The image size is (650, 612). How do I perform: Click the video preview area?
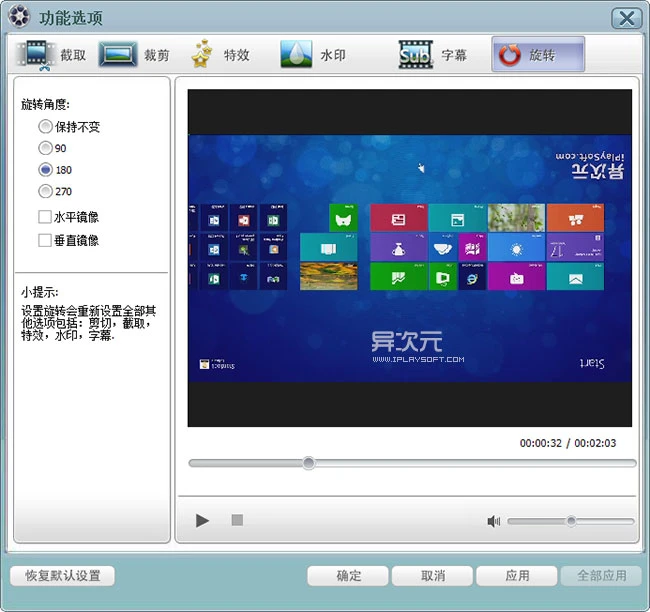(x=410, y=258)
